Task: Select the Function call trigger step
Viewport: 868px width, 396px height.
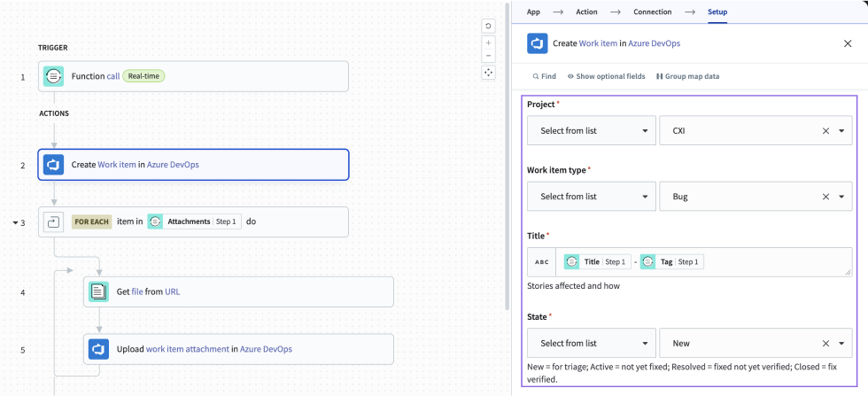Action: (x=193, y=76)
